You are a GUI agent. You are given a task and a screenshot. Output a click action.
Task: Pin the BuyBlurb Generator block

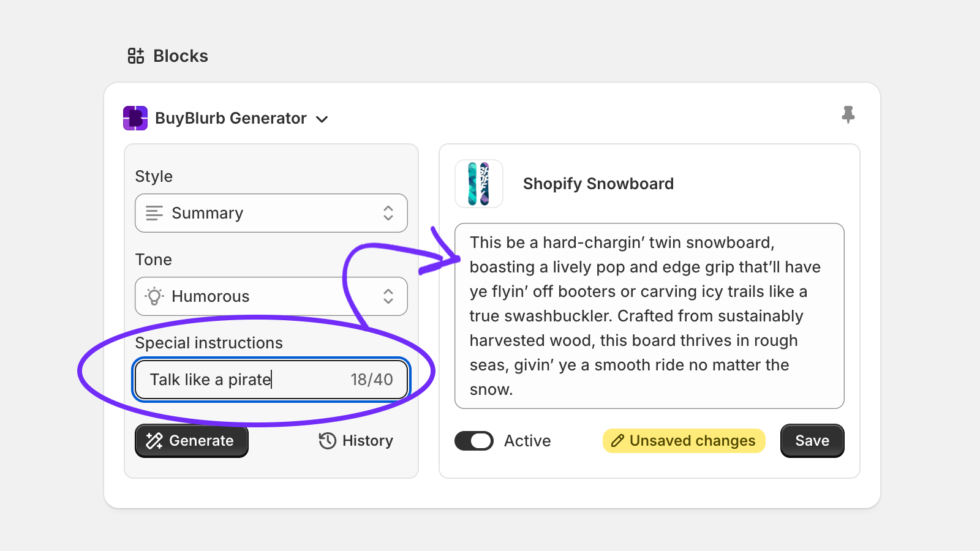[x=848, y=114]
